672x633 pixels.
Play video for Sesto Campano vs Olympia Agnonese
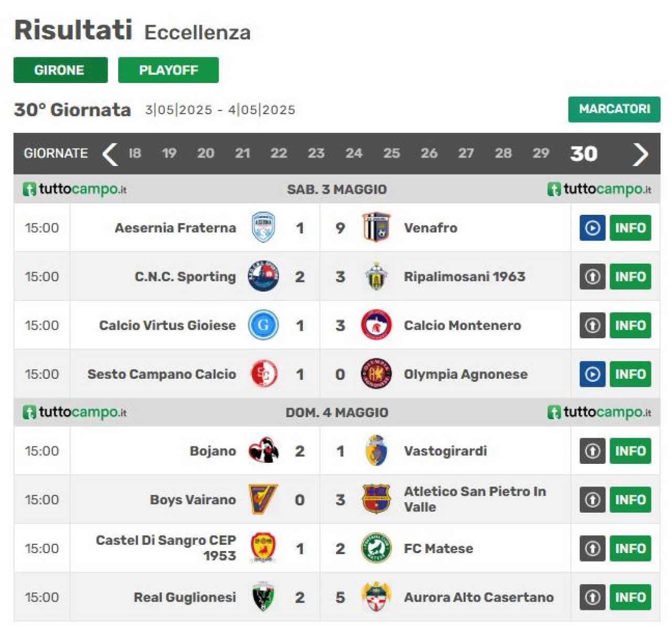tap(592, 373)
